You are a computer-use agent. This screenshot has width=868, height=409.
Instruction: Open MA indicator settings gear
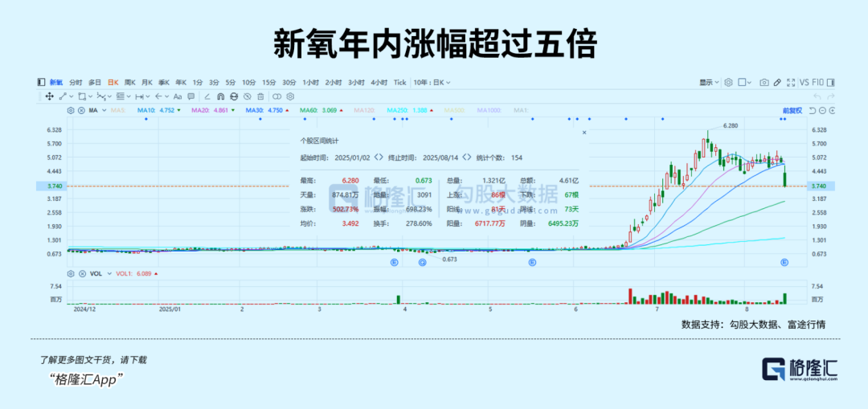[71, 110]
